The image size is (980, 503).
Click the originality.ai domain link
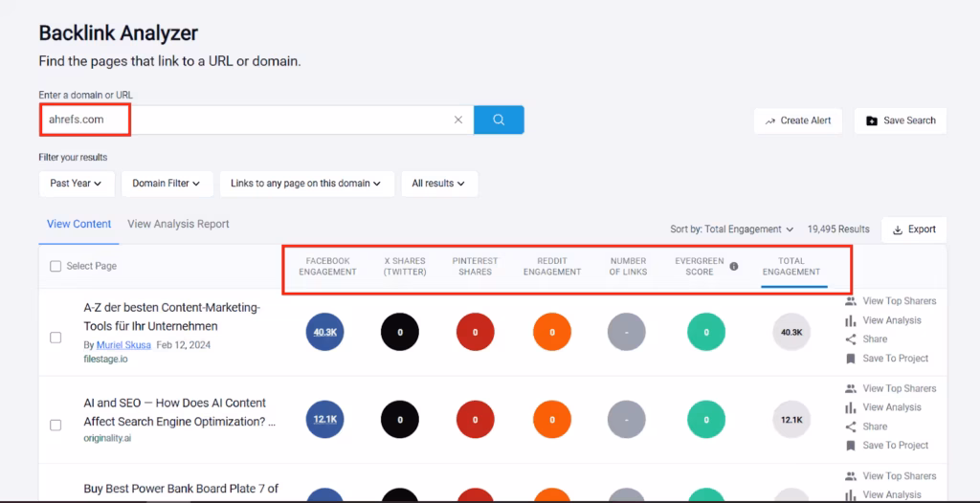pos(107,438)
